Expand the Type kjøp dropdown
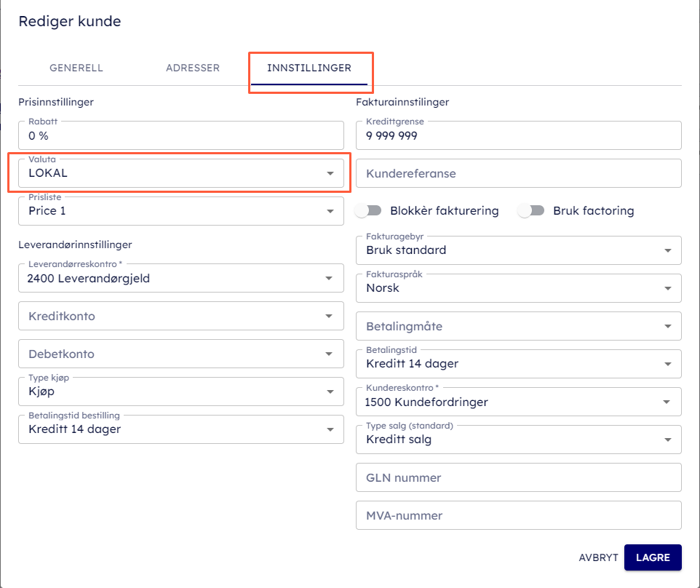Image resolution: width=700 pixels, height=588 pixels. [180, 392]
